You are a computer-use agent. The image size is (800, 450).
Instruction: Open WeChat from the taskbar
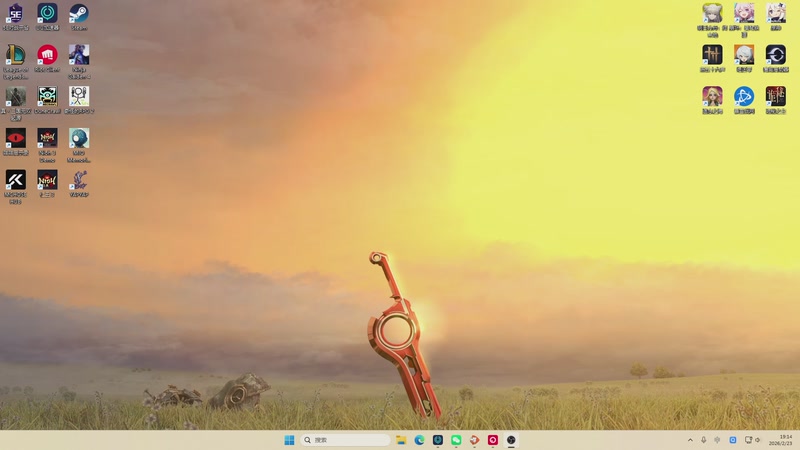pos(456,440)
